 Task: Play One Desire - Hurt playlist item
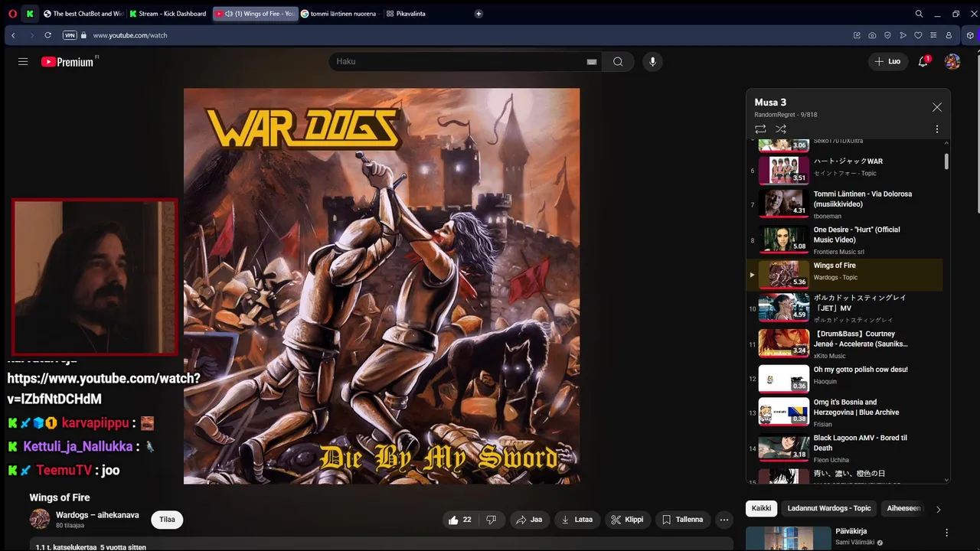pos(844,240)
